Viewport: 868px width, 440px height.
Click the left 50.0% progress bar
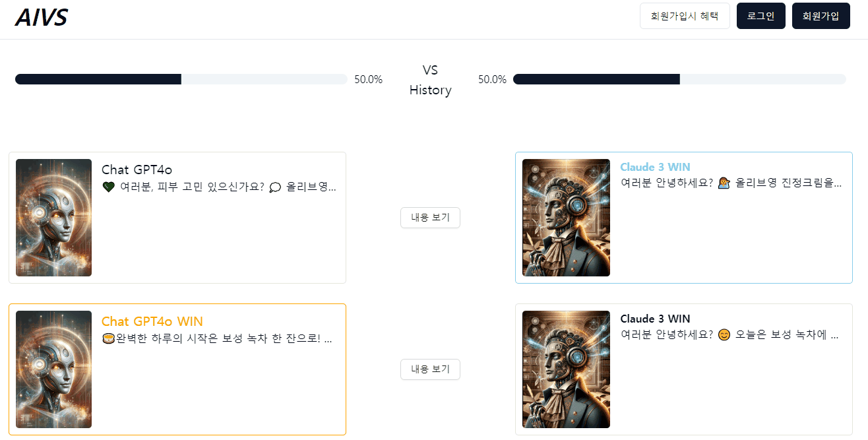(x=181, y=79)
